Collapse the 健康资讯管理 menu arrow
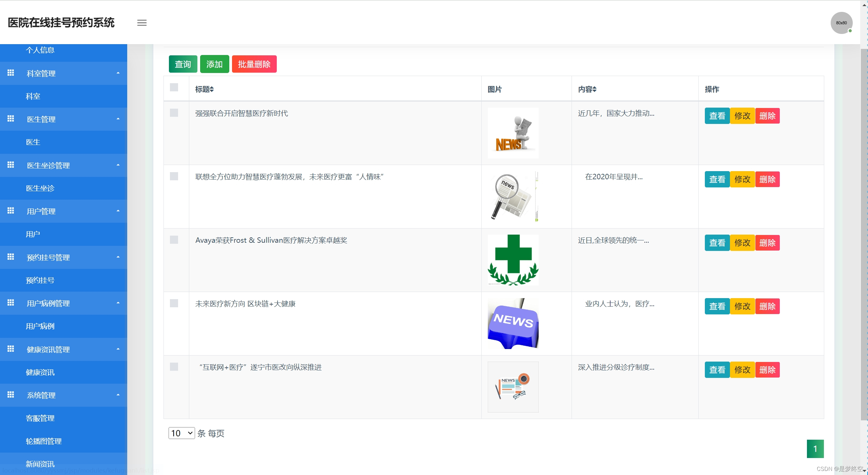The image size is (868, 475). [x=118, y=349]
